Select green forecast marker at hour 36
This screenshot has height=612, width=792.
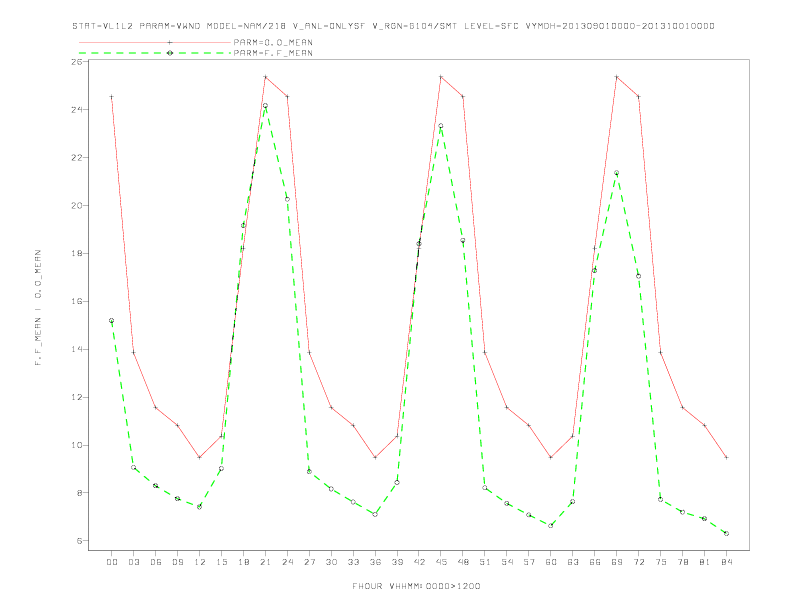[x=375, y=514]
